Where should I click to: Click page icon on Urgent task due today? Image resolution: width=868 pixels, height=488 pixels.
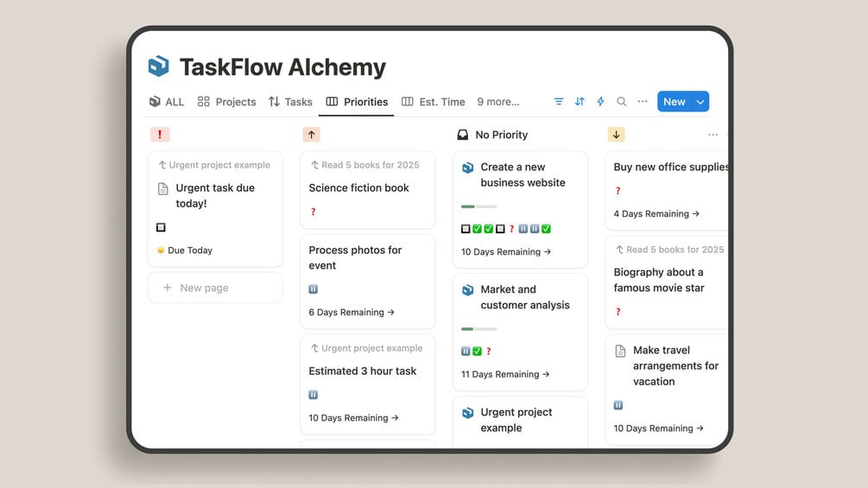[162, 188]
